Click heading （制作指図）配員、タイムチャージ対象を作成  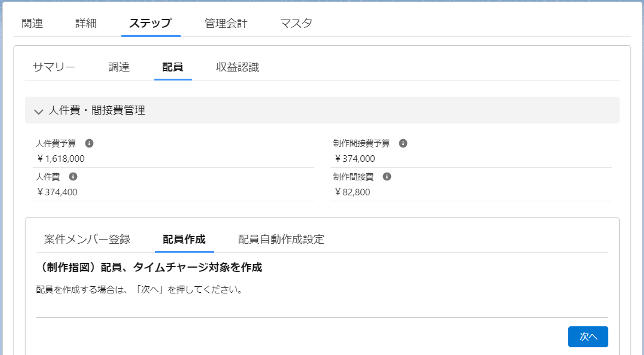click(x=149, y=267)
